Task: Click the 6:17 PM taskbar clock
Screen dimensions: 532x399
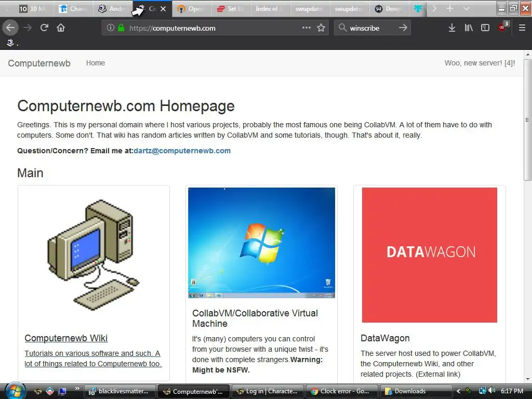Action: (512, 391)
